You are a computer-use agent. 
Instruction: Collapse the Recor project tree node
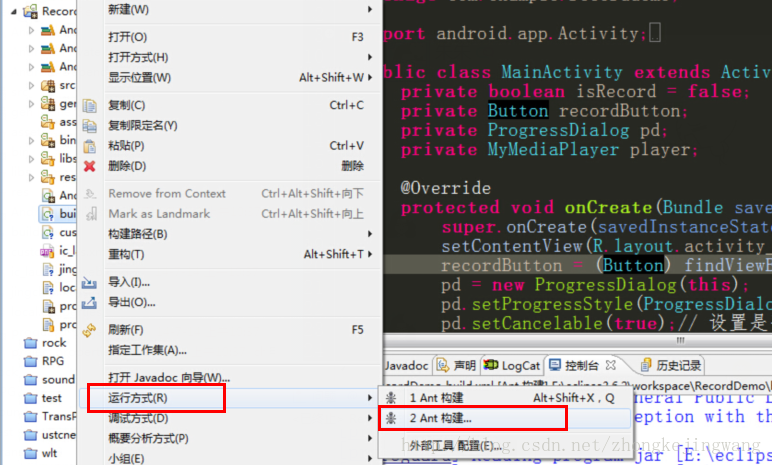pyautogui.click(x=14, y=11)
